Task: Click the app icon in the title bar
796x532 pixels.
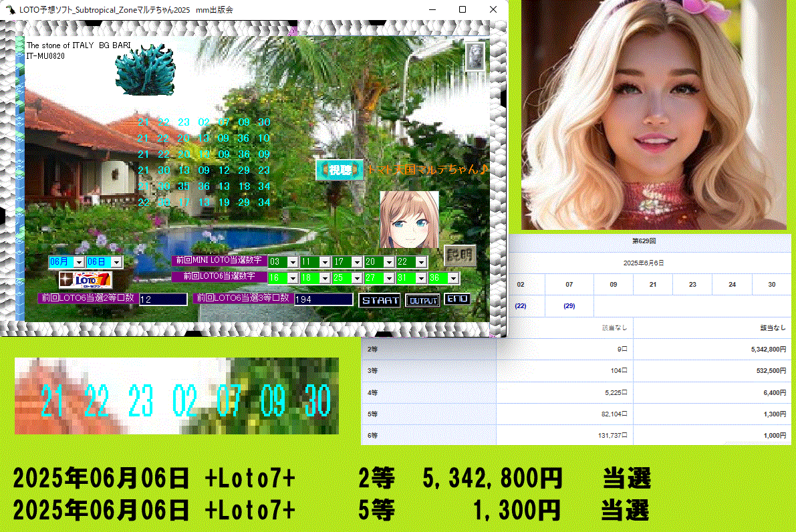Action: click(10, 9)
